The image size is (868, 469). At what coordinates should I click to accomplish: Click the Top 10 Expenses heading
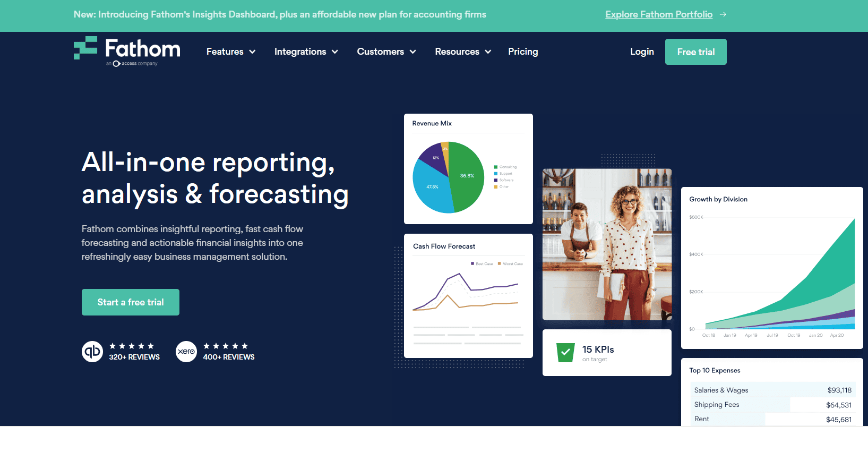coord(715,370)
